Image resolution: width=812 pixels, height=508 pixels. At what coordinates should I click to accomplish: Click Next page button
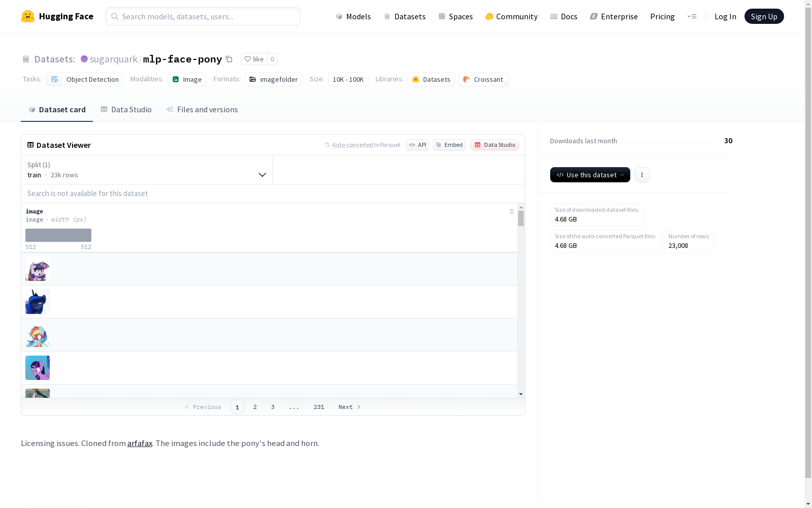tap(350, 407)
